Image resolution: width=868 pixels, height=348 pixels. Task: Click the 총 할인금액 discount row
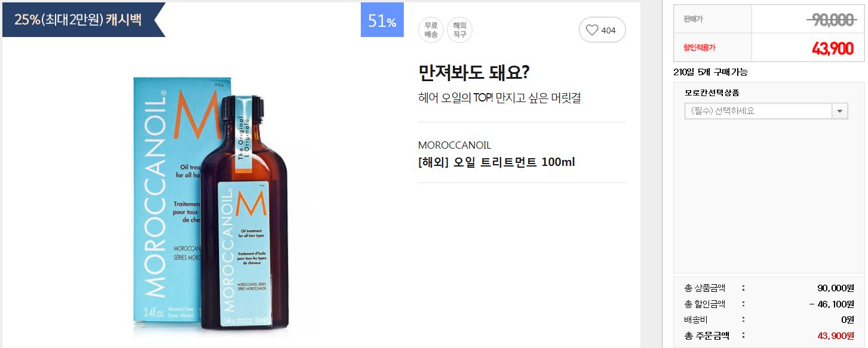point(769,304)
